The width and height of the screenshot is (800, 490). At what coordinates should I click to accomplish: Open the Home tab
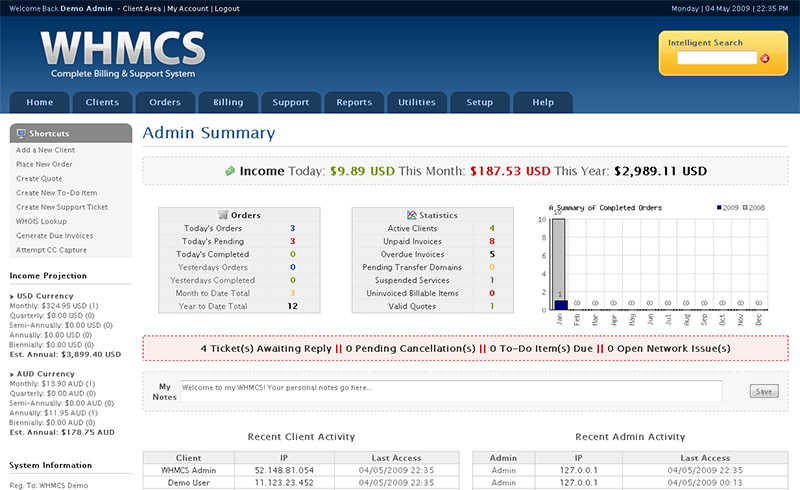[x=39, y=102]
